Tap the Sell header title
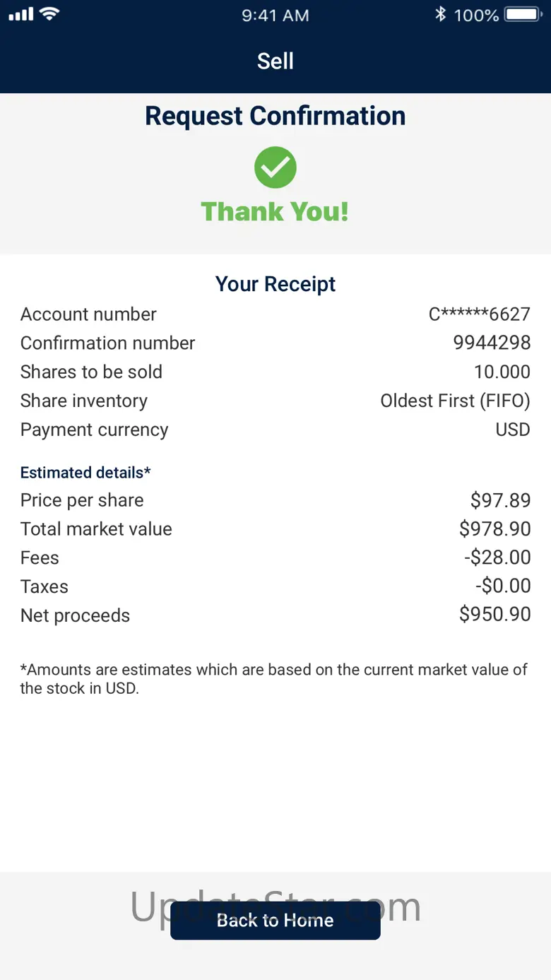The height and width of the screenshot is (980, 551). coord(275,61)
